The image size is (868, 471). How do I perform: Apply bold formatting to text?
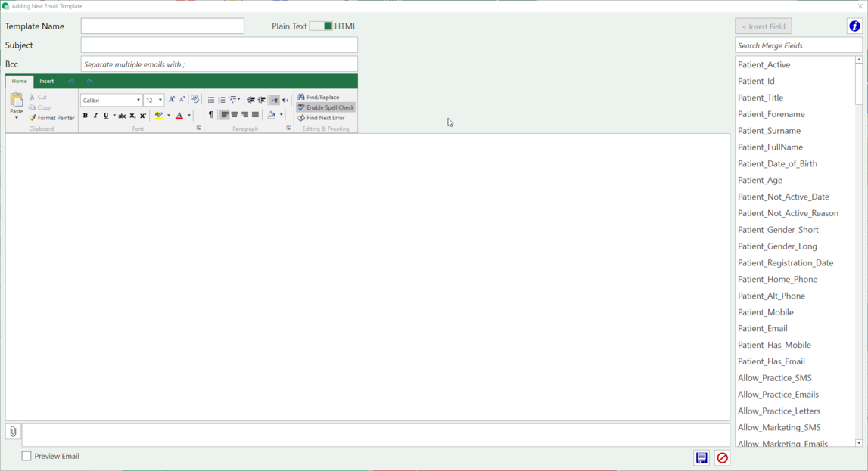pos(85,115)
